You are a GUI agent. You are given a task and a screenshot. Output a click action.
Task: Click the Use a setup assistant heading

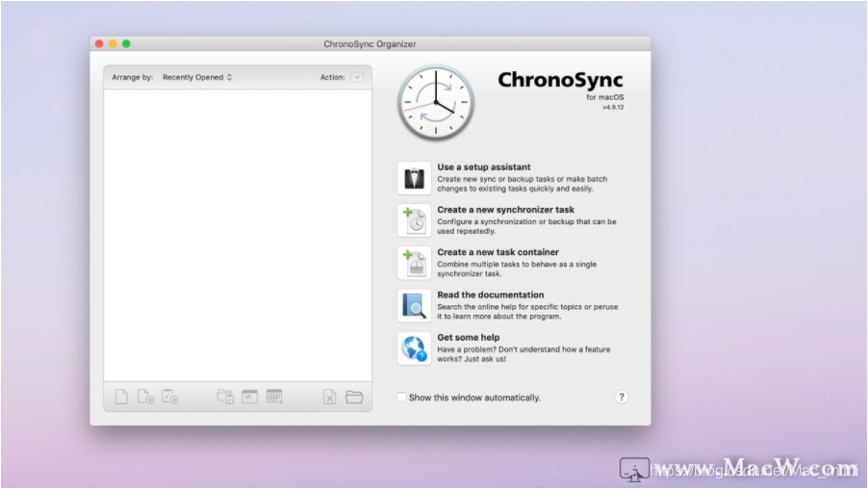click(x=484, y=167)
